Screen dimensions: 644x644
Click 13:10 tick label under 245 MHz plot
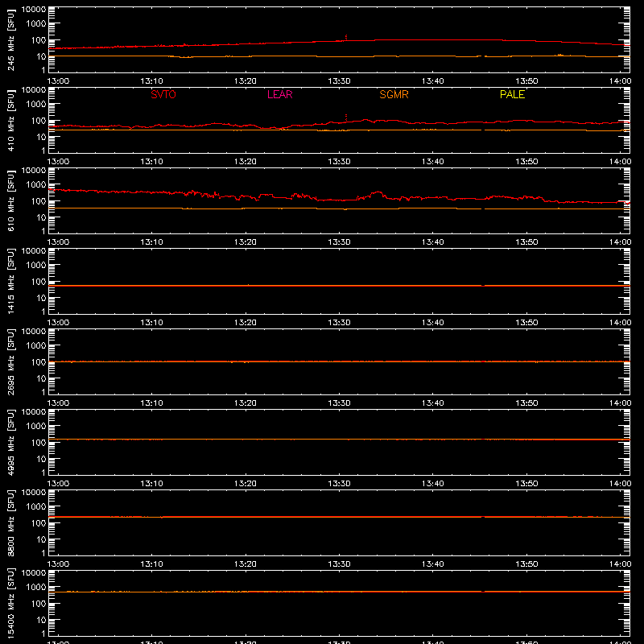[151, 81]
